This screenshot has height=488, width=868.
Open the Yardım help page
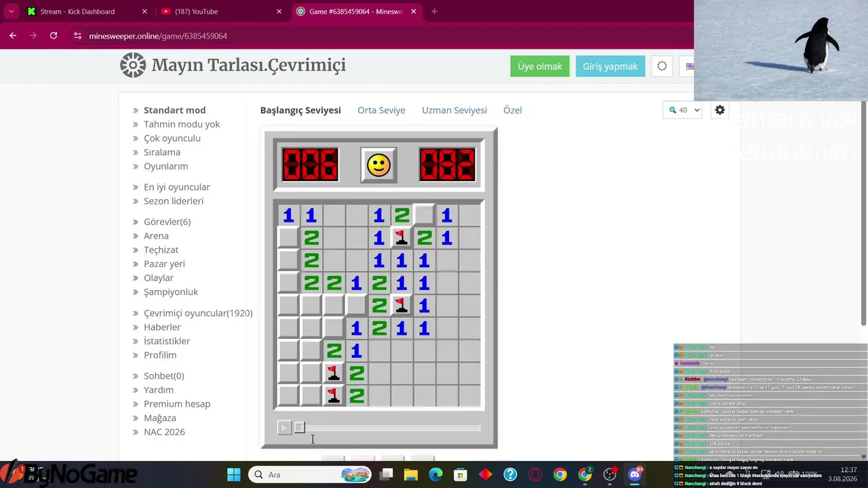(x=159, y=390)
